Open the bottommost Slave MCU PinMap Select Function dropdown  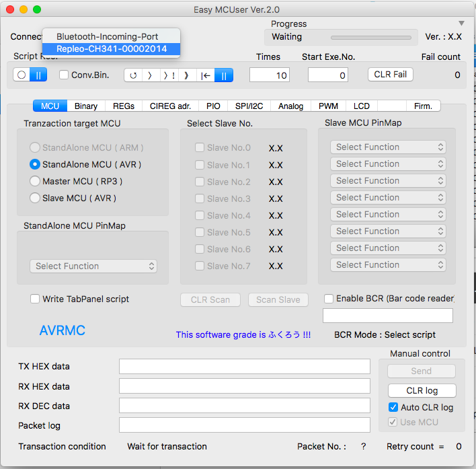pos(388,265)
